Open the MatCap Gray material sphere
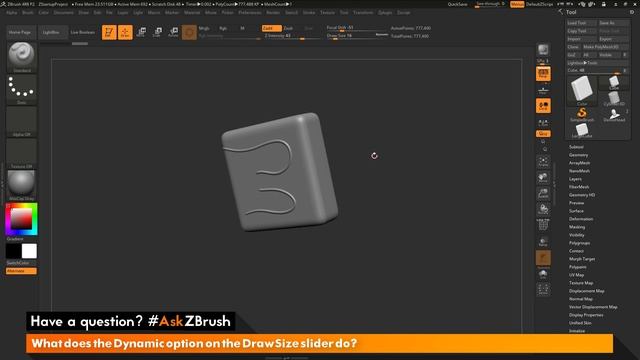This screenshot has width=640, height=360. click(x=22, y=185)
